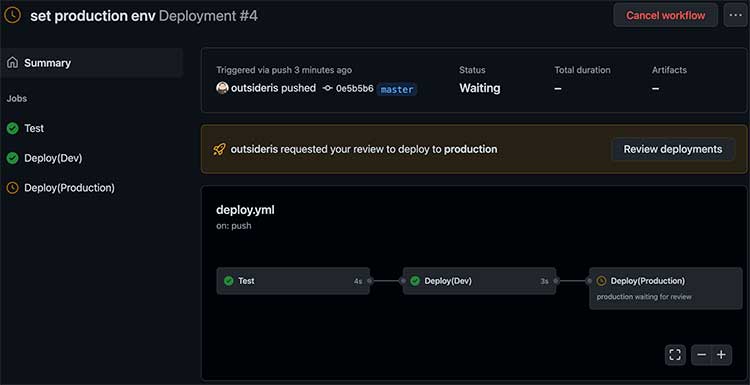750x385 pixels.
Task: Click the green check icon beside sidebar Test
Action: [x=12, y=128]
